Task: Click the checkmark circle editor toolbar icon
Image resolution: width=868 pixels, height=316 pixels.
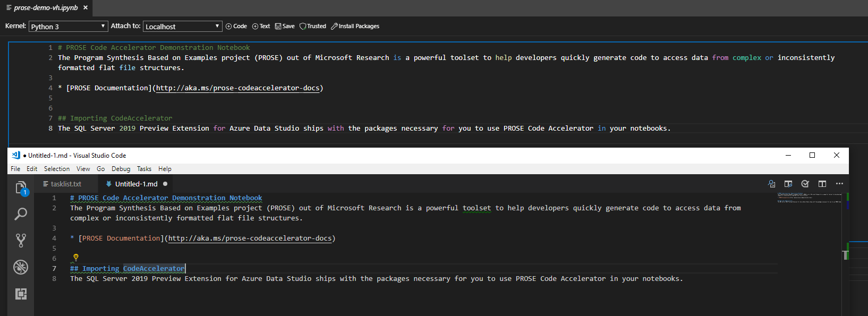Action: tap(805, 184)
